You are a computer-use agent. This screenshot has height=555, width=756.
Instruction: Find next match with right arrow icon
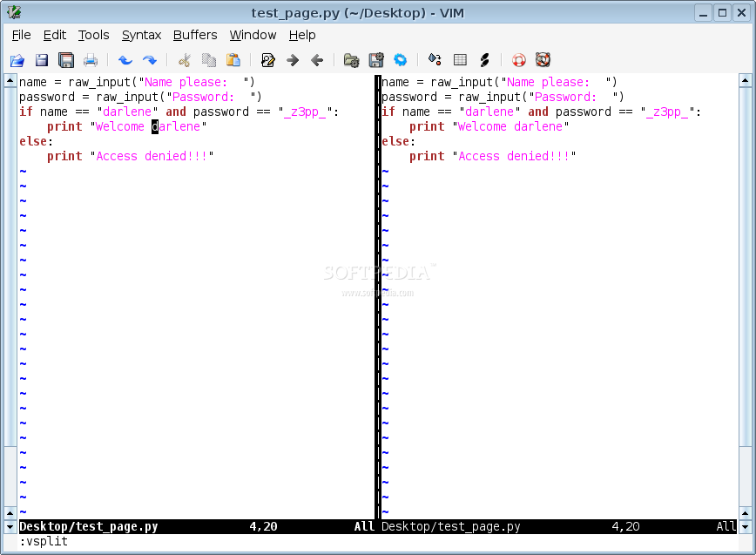(292, 60)
